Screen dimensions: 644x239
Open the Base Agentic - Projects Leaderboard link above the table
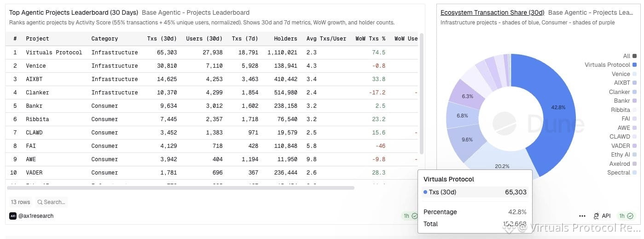[x=196, y=12]
